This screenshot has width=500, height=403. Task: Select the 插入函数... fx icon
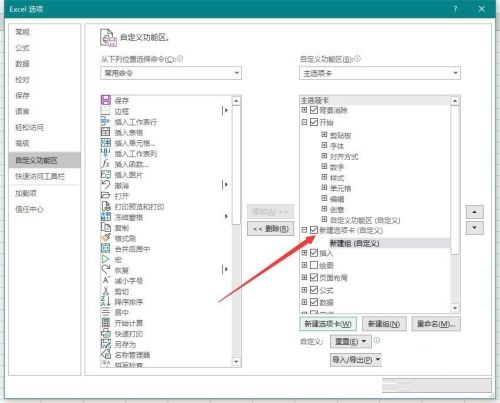pyautogui.click(x=106, y=164)
